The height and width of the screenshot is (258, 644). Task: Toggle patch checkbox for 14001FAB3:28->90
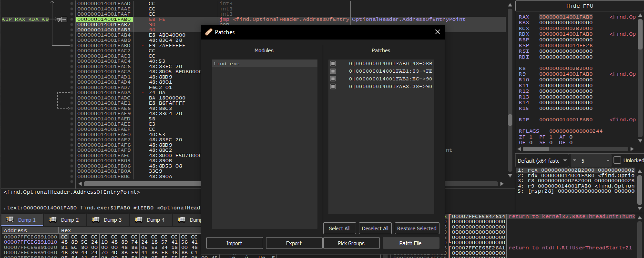click(333, 86)
